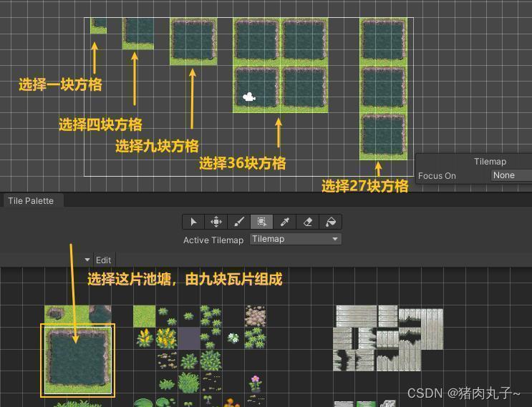Expand the palette selector arrow beside Edit
Screen dimensions: 532x407
tap(87, 260)
